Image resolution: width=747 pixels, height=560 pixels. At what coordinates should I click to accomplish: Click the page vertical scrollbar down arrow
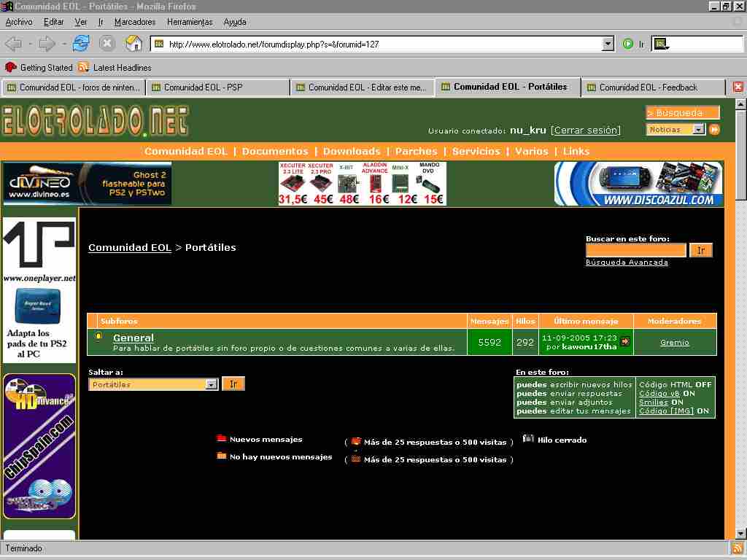click(x=740, y=533)
